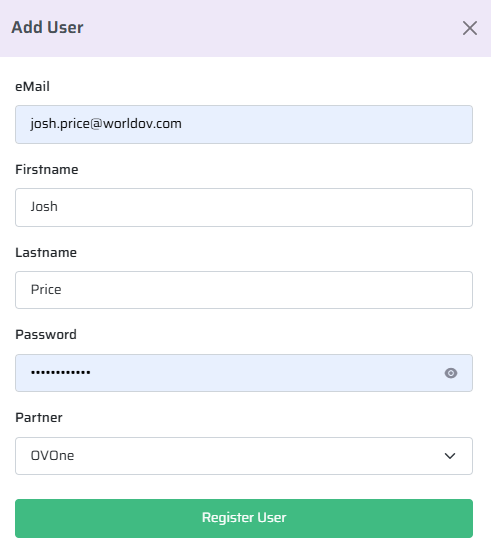This screenshot has width=491, height=554.
Task: Click the Password field label
Action: pos(46,335)
